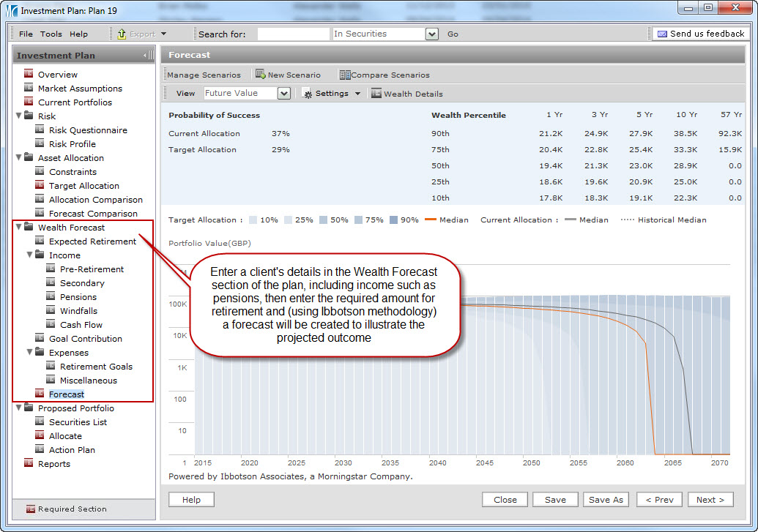The image size is (758, 532).
Task: Open Wealth Details icon
Action: point(376,94)
